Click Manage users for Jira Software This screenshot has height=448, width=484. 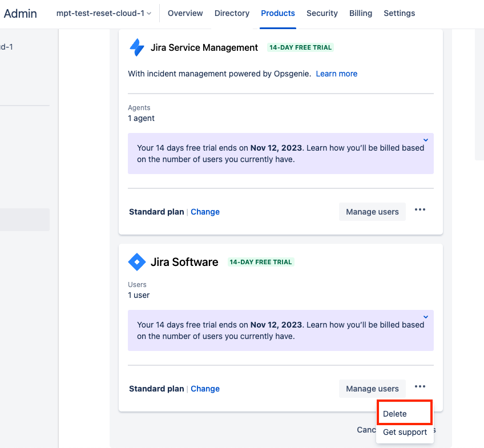[372, 389]
